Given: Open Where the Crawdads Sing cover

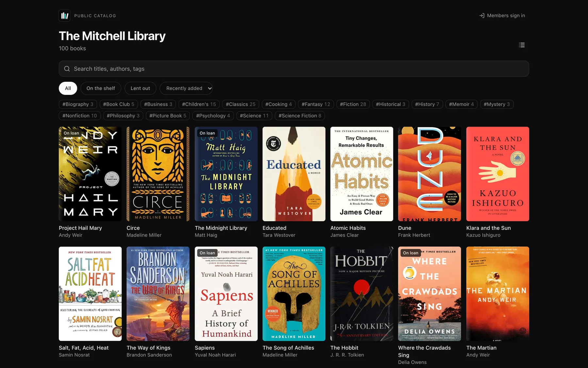Looking at the screenshot, I should click(430, 294).
